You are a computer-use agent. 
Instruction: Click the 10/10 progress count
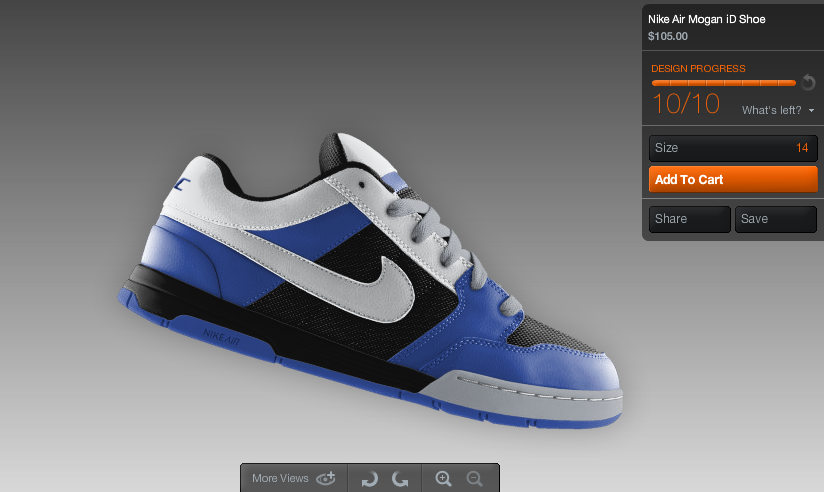686,104
